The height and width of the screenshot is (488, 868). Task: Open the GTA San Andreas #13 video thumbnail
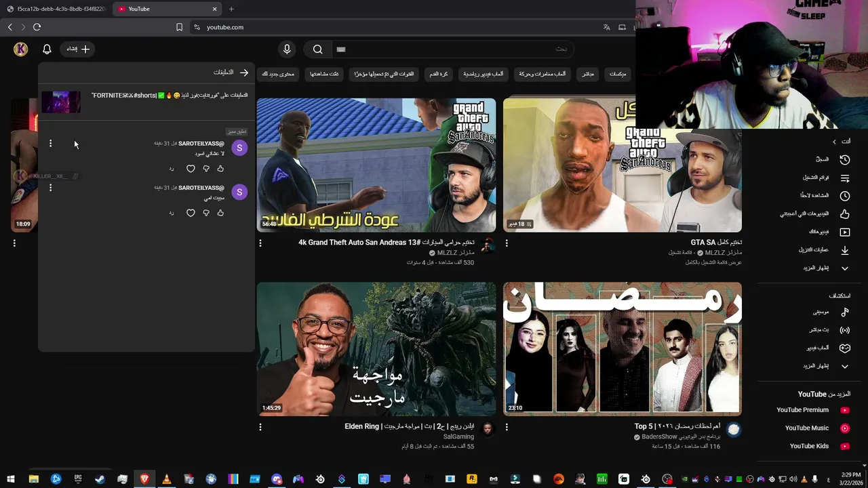(x=376, y=165)
